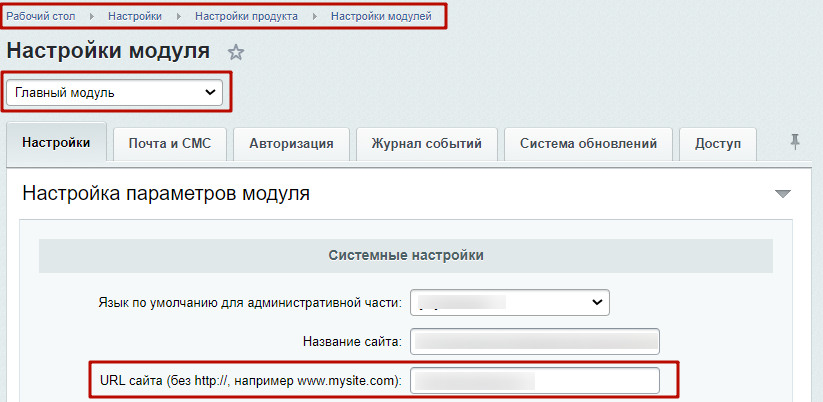Open the Главный модуль module dropdown
Screen dimensions: 823x402
click(114, 92)
